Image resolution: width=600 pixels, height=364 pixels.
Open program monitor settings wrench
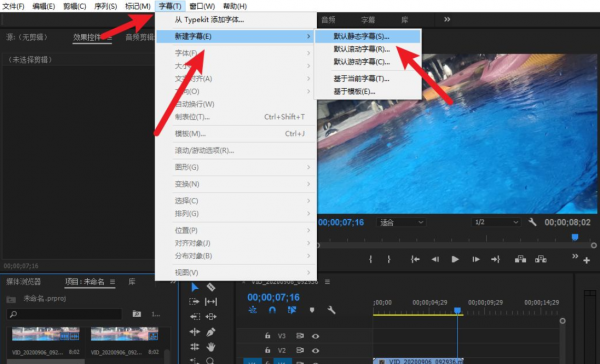(x=532, y=222)
